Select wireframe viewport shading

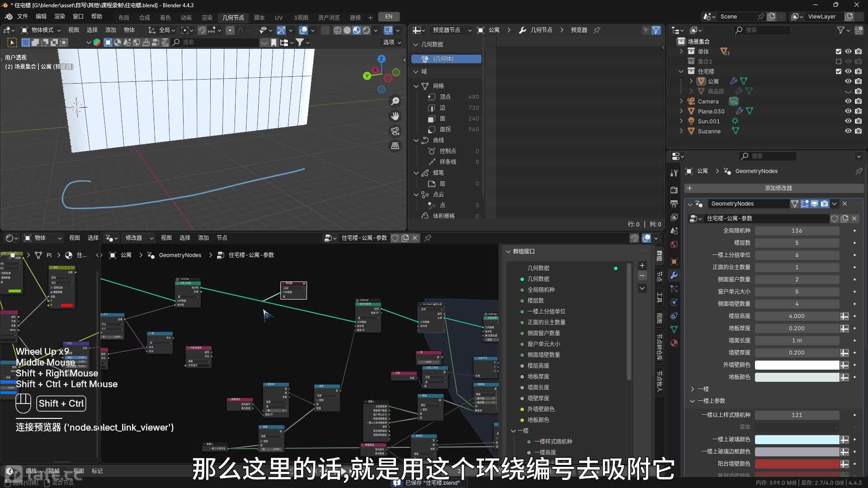(337, 30)
